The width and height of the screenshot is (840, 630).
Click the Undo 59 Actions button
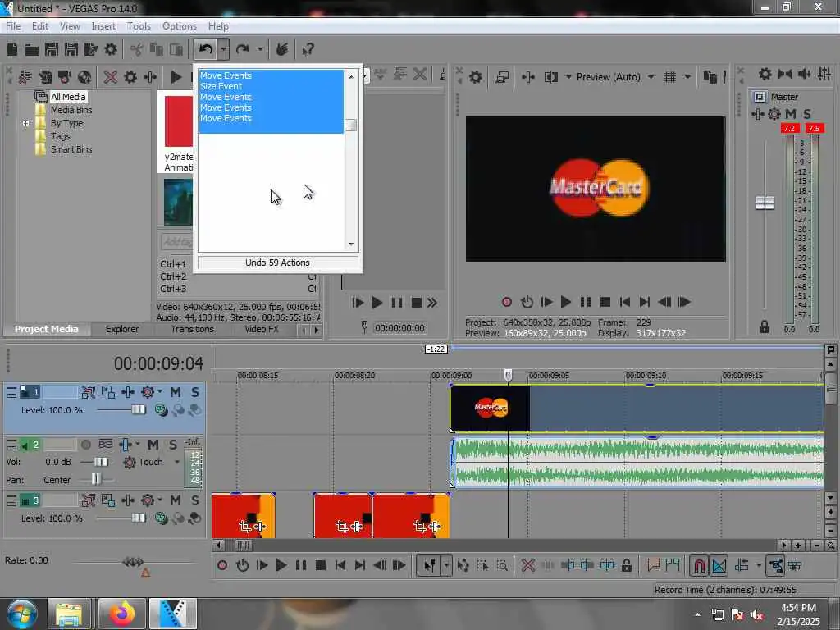coord(277,262)
